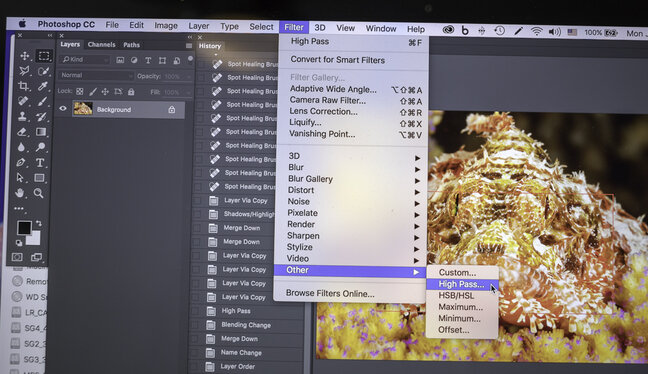The height and width of the screenshot is (374, 648).
Task: Open the Edit Toolbar three-dots button
Action: (19, 208)
